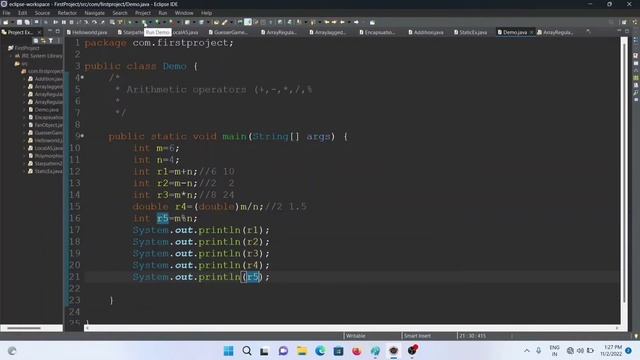The height and width of the screenshot is (360, 640).
Task: Collapse the src folder node
Action: coord(11,64)
